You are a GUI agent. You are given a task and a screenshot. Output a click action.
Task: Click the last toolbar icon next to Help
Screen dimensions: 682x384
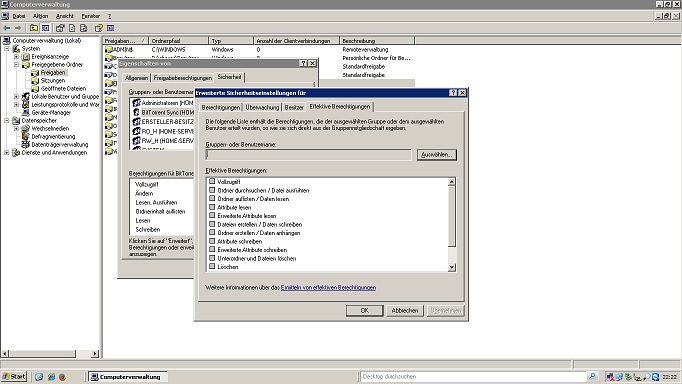coord(110,28)
